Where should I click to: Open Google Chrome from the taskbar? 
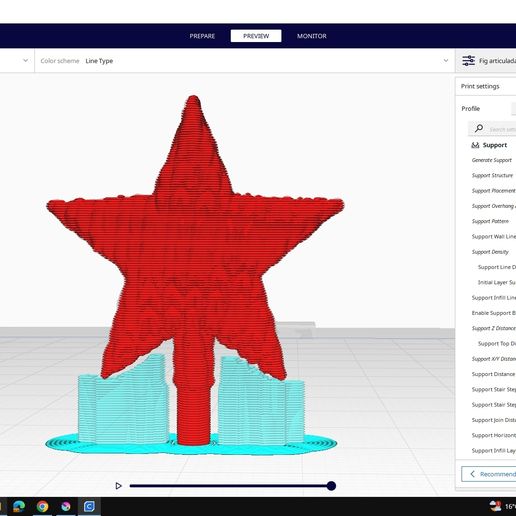[42, 506]
